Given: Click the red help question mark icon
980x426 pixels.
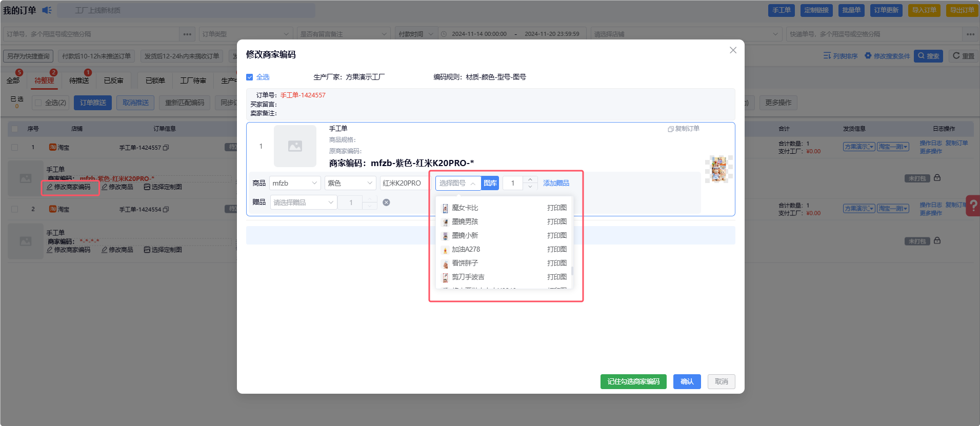Looking at the screenshot, I should [x=973, y=206].
